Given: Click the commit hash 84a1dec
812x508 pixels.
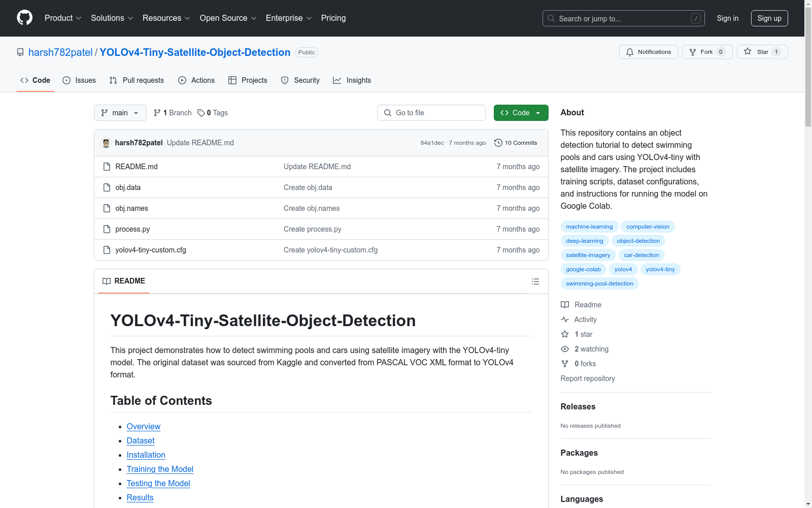Looking at the screenshot, I should point(432,143).
